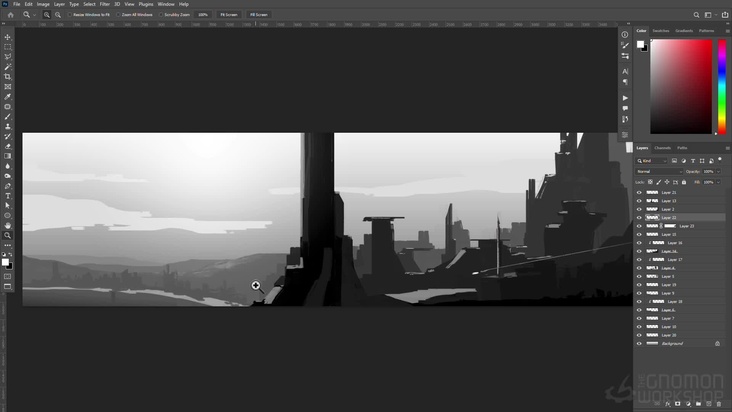732x412 pixels.
Task: Expand the Opacity value dropdown
Action: point(716,171)
